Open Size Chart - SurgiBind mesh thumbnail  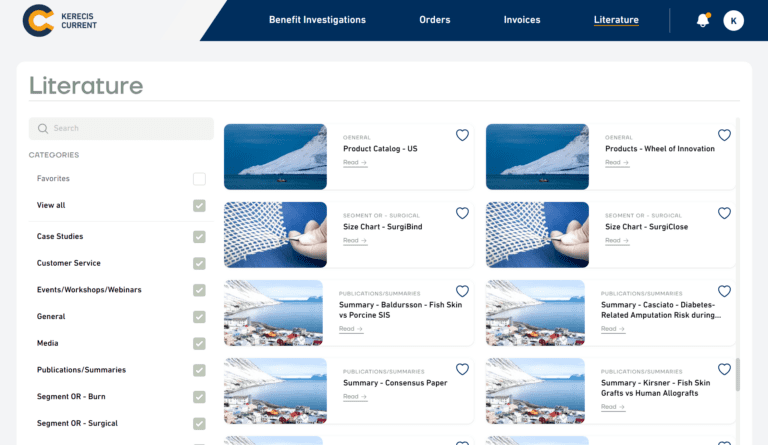(275, 234)
